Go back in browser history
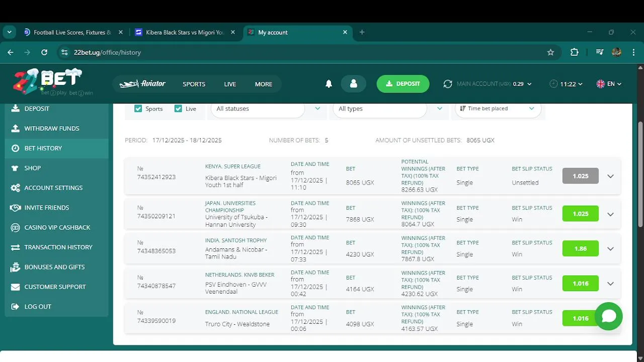Screen dimensions: 644x362 tap(11, 52)
